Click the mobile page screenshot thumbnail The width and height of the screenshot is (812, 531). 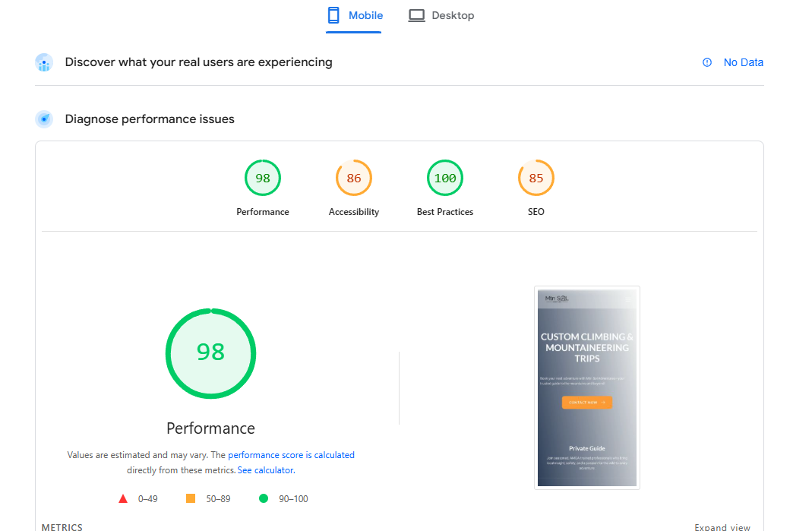[x=586, y=387]
